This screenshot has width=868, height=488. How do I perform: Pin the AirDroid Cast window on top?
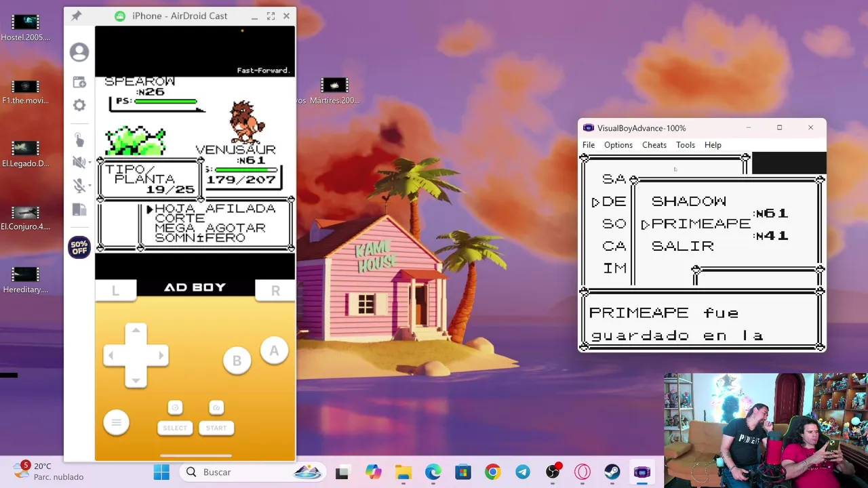[x=76, y=16]
